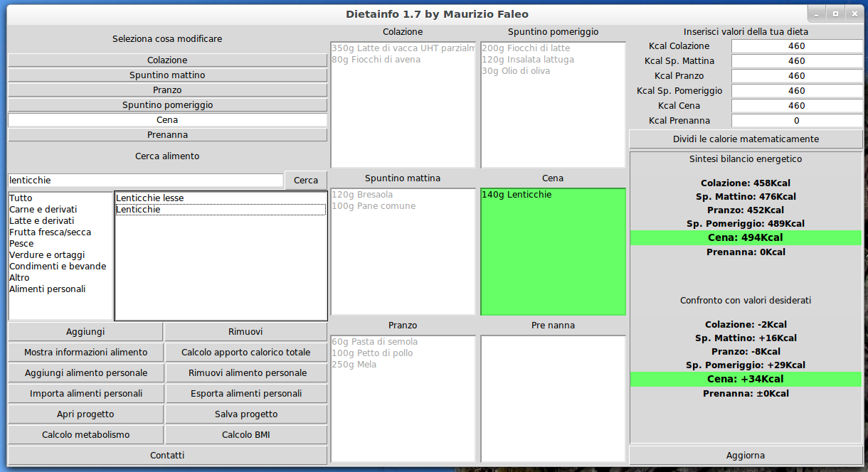This screenshot has height=472, width=868.
Task: Click the Kcal Prenanna value field
Action: tap(796, 121)
